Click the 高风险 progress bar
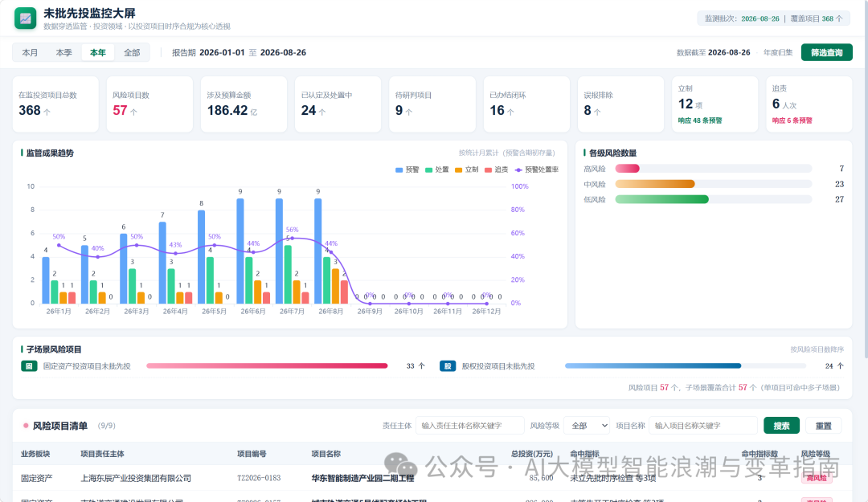The width and height of the screenshot is (868, 502). (714, 168)
